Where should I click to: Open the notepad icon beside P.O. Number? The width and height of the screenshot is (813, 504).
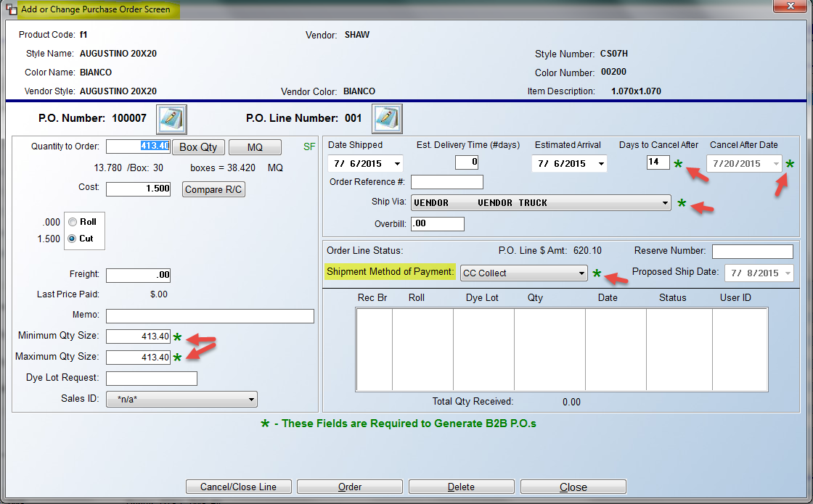(x=171, y=119)
